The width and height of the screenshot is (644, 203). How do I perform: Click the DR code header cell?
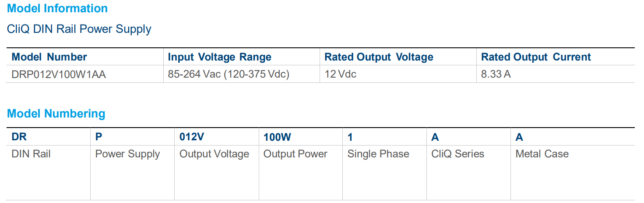point(19,137)
